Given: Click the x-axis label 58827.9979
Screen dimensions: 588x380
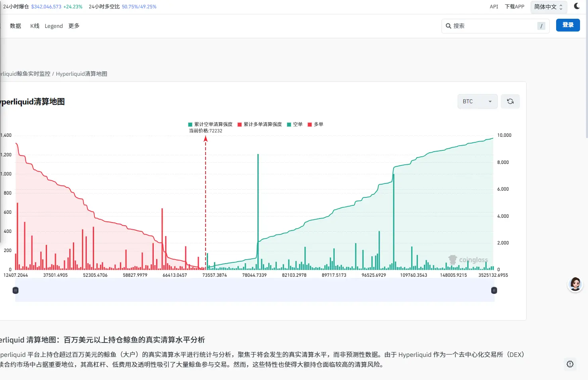Looking at the screenshot, I should tap(135, 275).
